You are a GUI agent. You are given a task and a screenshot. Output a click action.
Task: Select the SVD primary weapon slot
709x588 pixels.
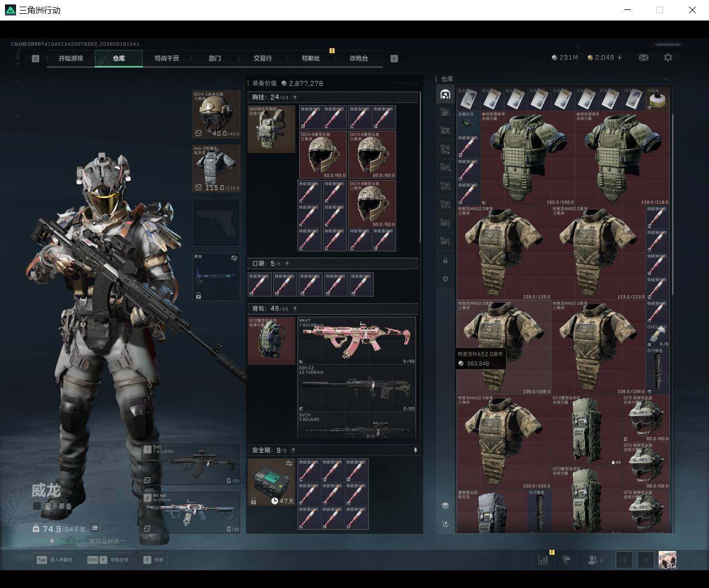click(x=191, y=464)
